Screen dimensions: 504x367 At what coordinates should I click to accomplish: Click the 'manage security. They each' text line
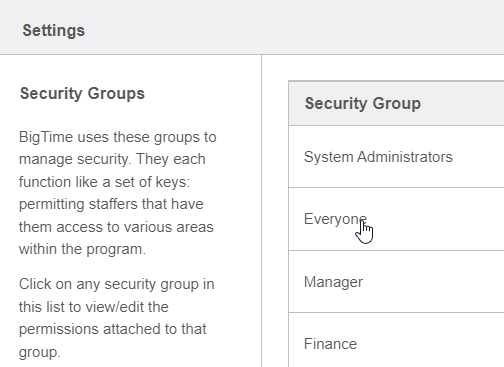[112, 159]
